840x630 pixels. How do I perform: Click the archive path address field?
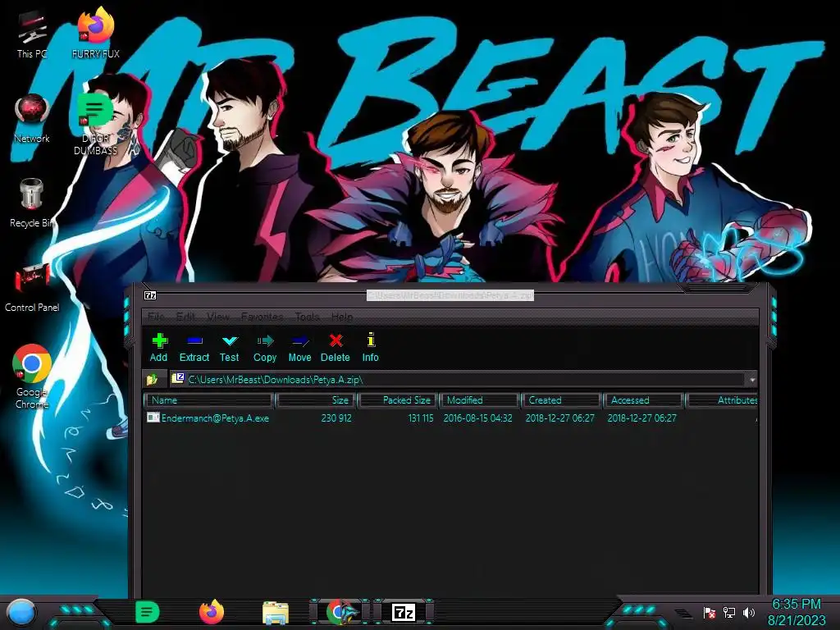pos(459,379)
